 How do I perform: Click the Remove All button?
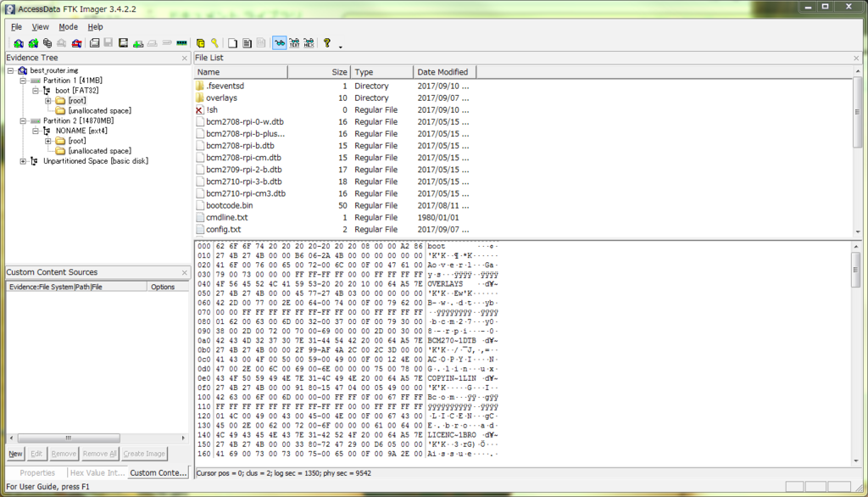100,454
